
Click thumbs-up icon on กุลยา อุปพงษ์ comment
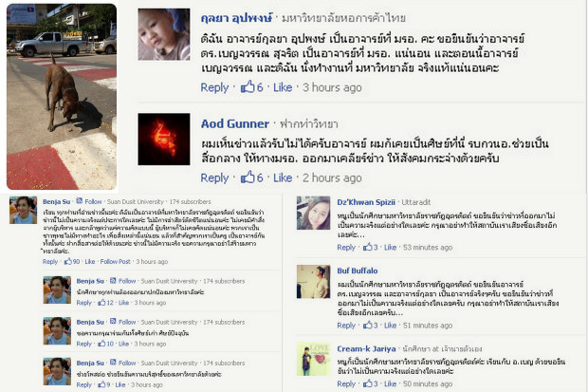(248, 86)
